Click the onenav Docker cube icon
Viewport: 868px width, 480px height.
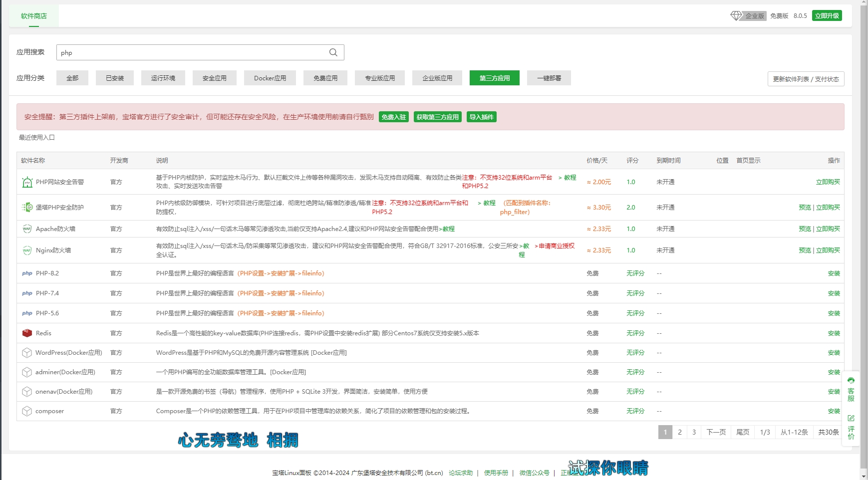click(x=27, y=392)
